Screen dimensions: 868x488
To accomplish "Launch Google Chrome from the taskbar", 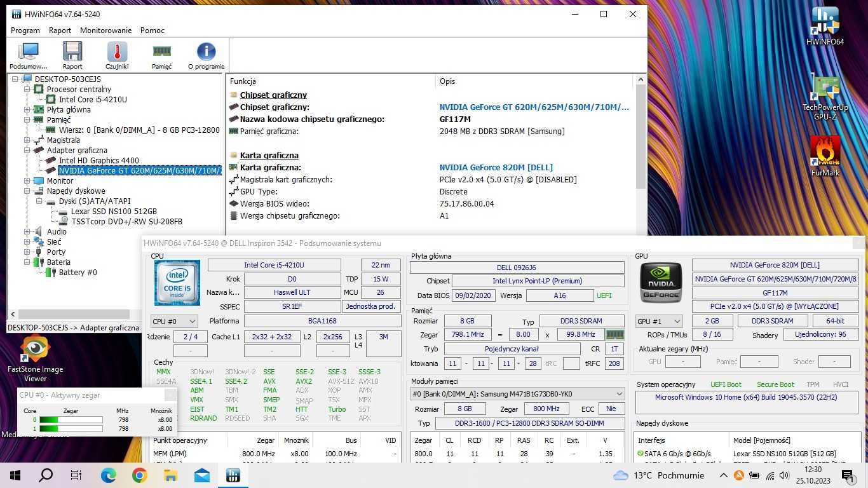I will click(139, 475).
